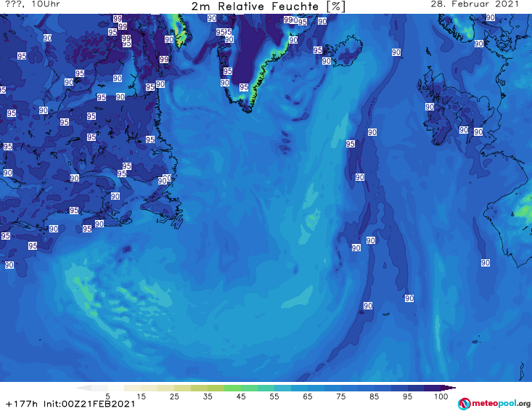
Task: Click legend value '25' on the color scale
Action: (174, 396)
